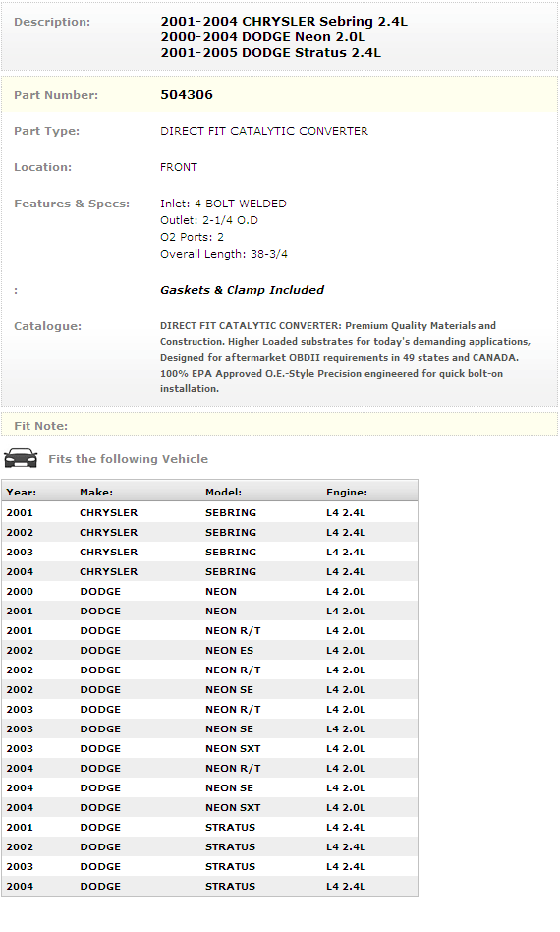Click the Engine column header
Viewport: 560px width, 932px height.
tap(347, 493)
